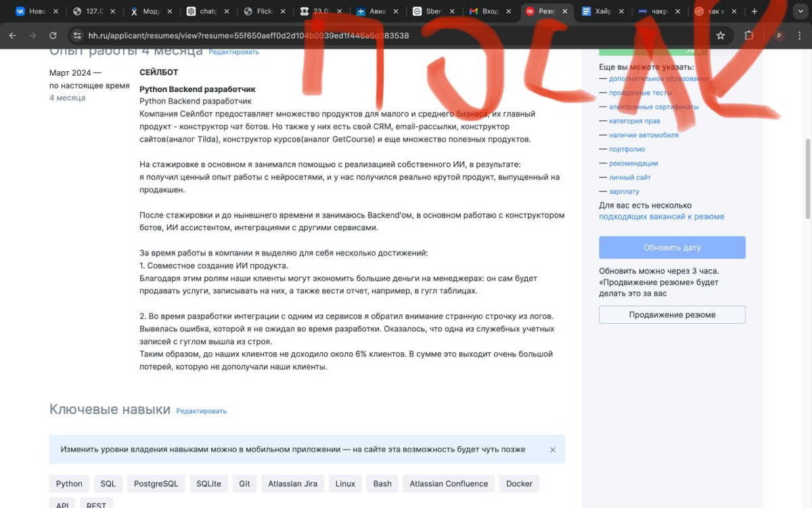Open the browser extensions menu
This screenshot has width=812, height=508.
(749, 36)
